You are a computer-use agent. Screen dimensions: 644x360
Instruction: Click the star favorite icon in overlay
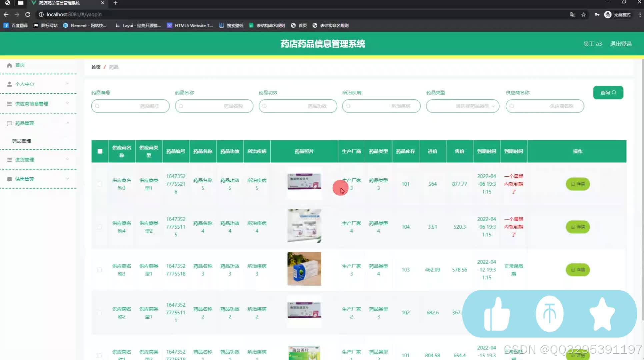coord(602,314)
